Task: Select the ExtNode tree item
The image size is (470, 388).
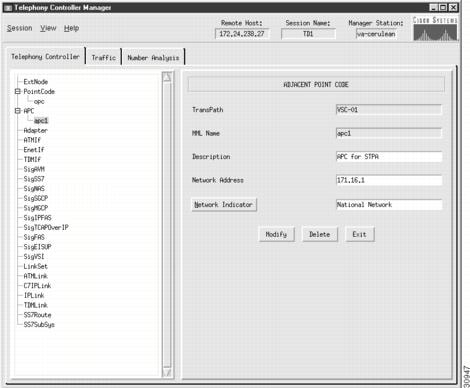Action: (x=36, y=82)
